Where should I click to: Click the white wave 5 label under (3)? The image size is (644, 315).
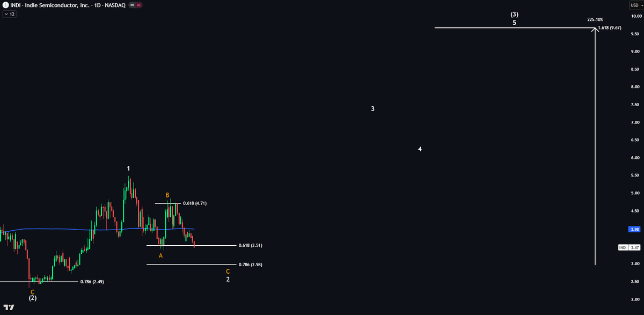point(514,23)
